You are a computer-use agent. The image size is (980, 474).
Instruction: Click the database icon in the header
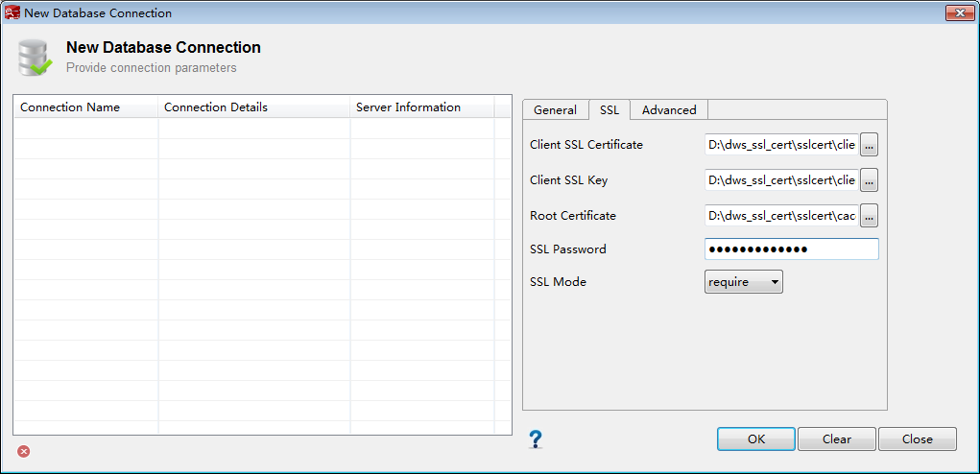(36, 58)
